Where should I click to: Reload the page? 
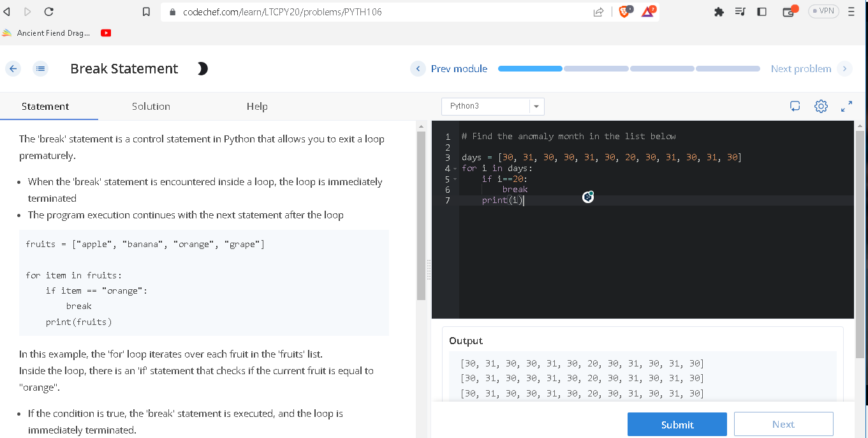[x=49, y=12]
